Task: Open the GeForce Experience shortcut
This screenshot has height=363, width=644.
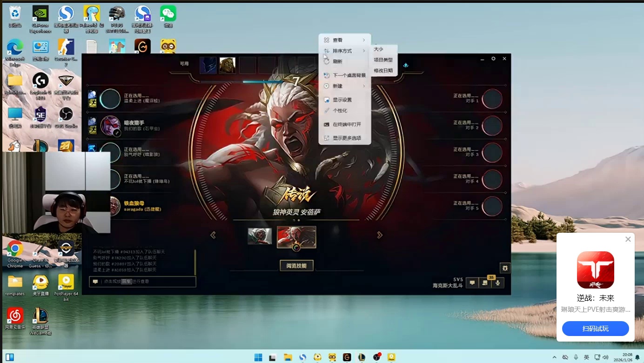Action: click(x=40, y=18)
